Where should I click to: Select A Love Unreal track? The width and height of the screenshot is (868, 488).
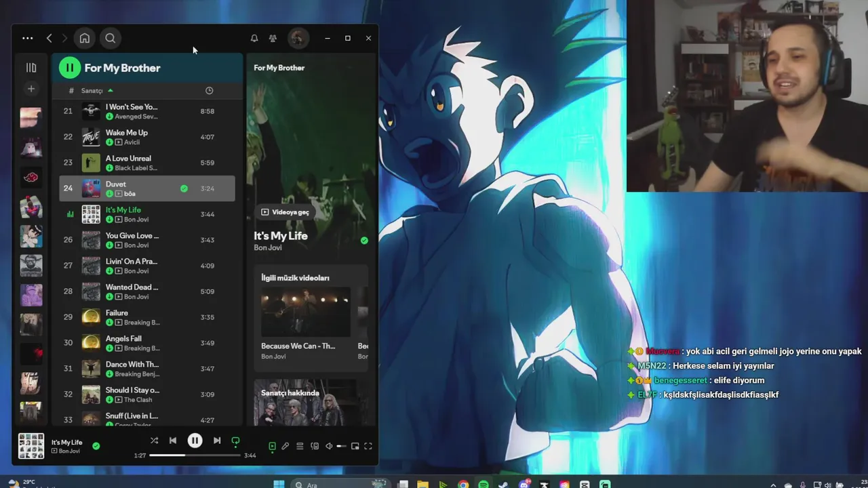click(147, 163)
